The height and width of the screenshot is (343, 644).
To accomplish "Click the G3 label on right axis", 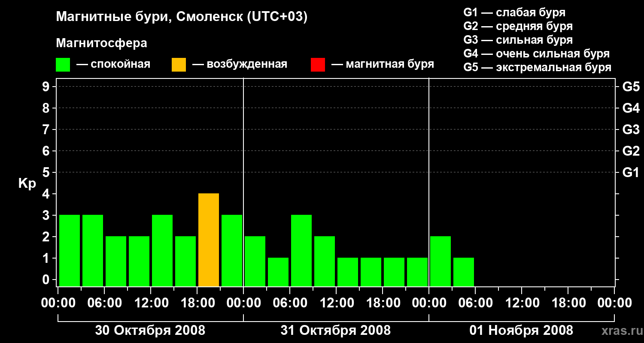I will click(631, 130).
